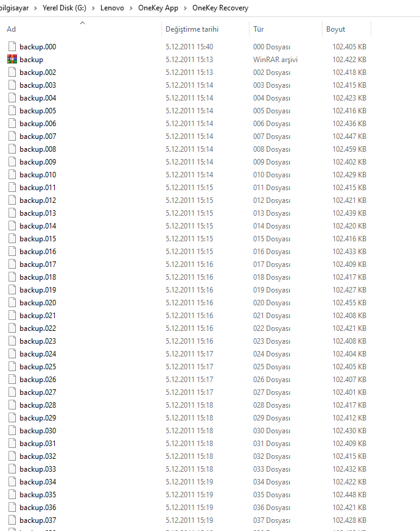Viewport: 420px width, 532px height.
Task: Select the WinRAR archive icon for backup
Action: coord(12,59)
